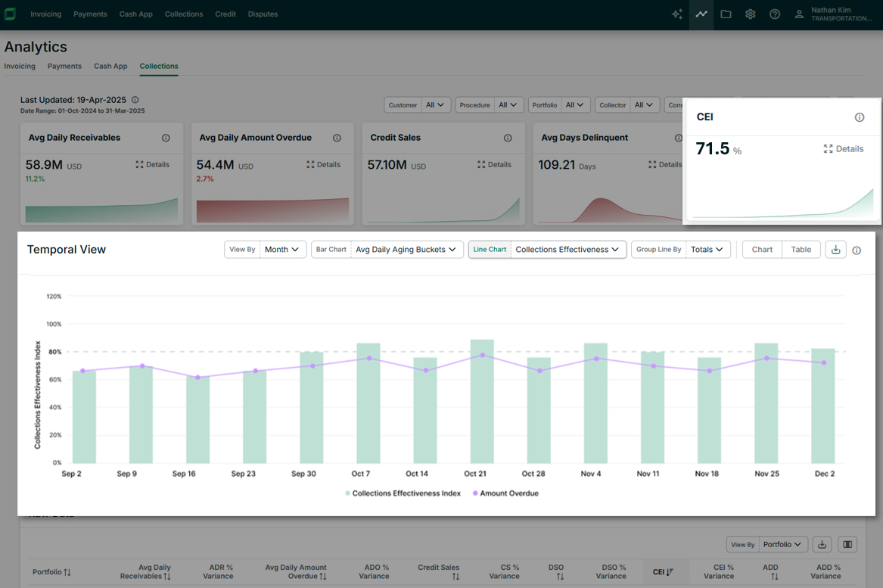Click the CEI info icon
The height and width of the screenshot is (588, 883).
pyautogui.click(x=859, y=117)
